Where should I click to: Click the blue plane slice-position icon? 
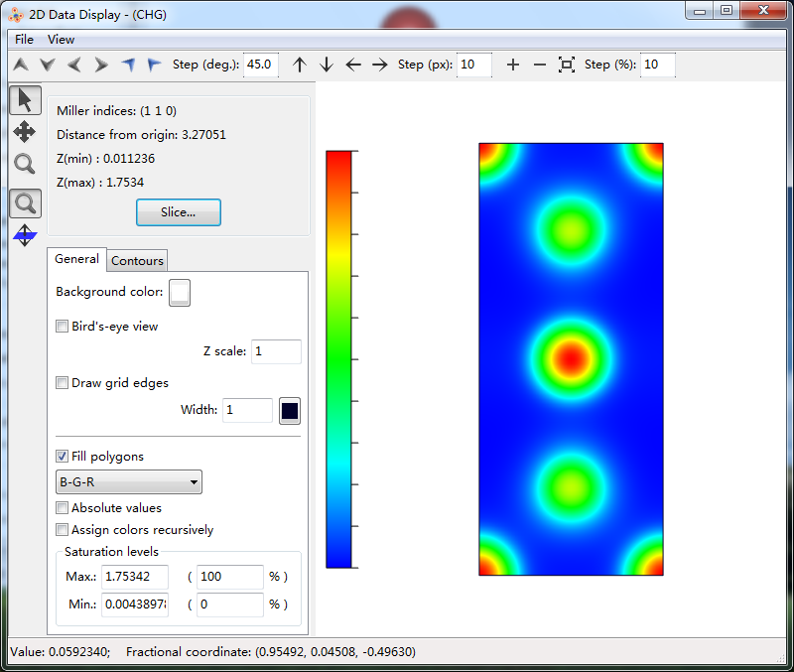pyautogui.click(x=25, y=236)
